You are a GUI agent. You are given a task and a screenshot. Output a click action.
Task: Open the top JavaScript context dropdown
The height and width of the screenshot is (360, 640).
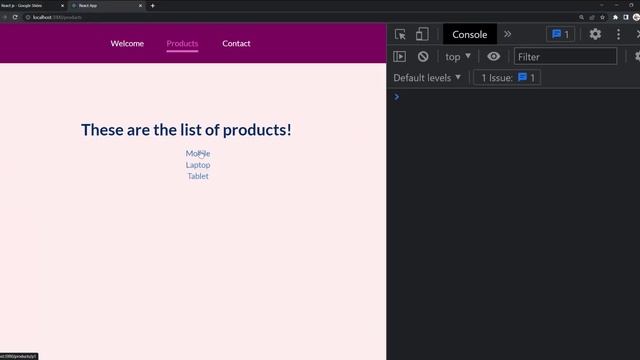coord(458,56)
